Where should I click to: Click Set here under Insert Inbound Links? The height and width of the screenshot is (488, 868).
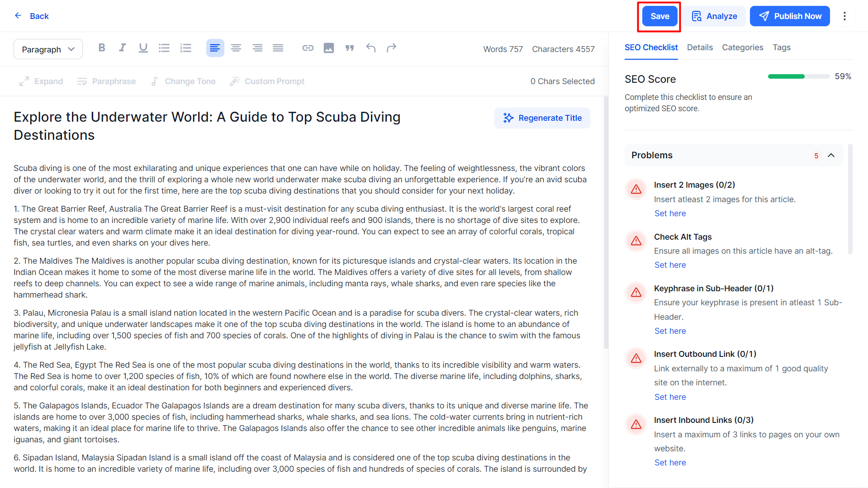coord(670,463)
